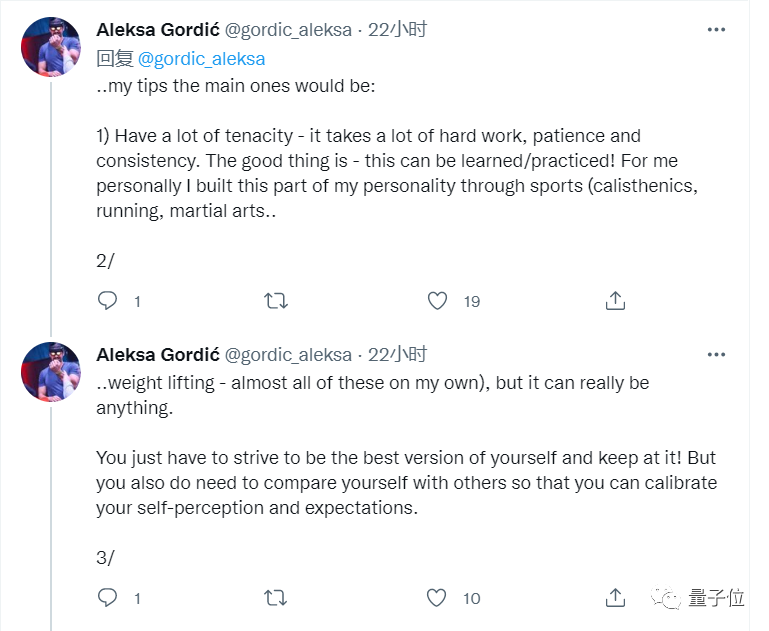Click the @gordic_aleksa handle in first tweet header
The width and height of the screenshot is (769, 631).
(288, 30)
